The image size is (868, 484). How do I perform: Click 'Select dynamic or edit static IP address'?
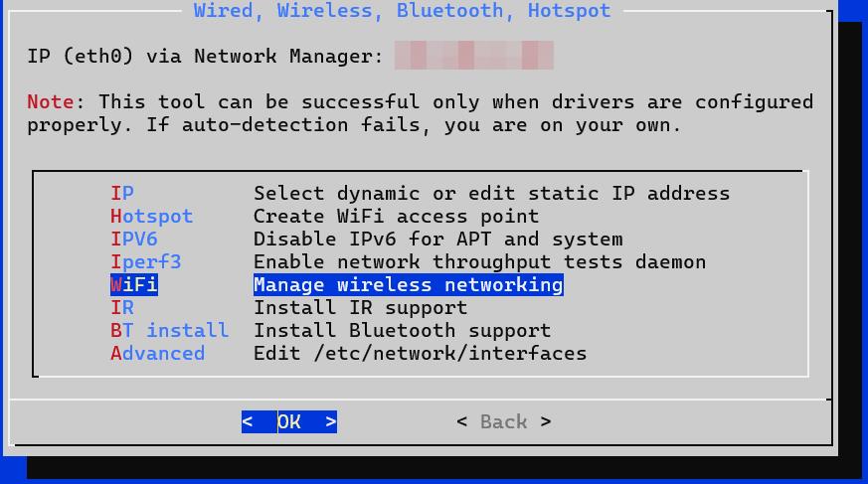pyautogui.click(x=491, y=193)
